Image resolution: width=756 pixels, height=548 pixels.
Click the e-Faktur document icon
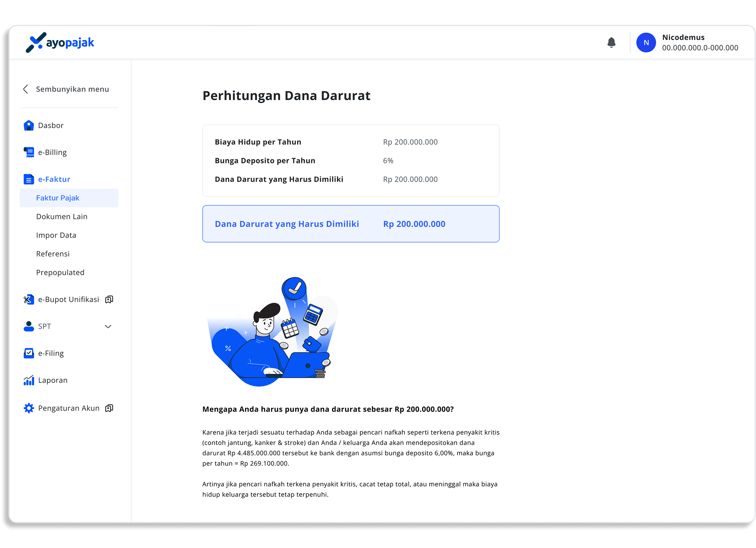point(29,179)
